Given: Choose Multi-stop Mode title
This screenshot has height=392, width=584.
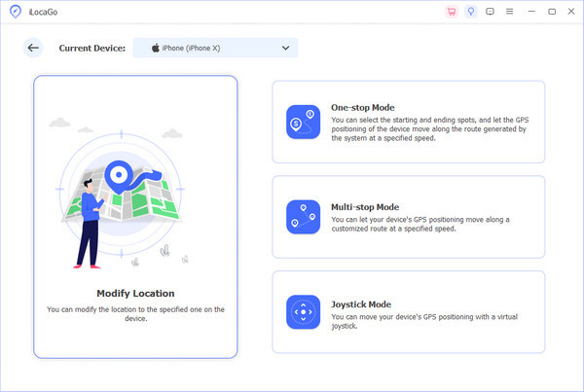Looking at the screenshot, I should (x=365, y=207).
